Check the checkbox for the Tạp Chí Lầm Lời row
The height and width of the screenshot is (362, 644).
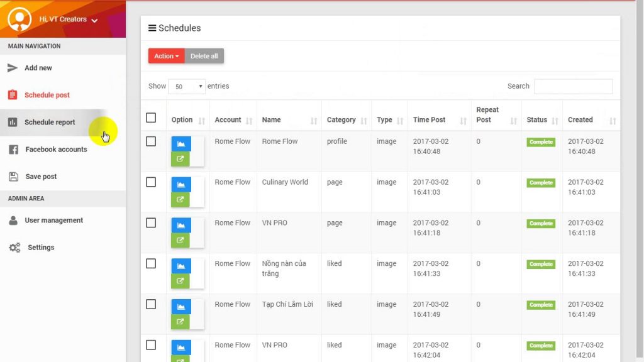(x=151, y=304)
